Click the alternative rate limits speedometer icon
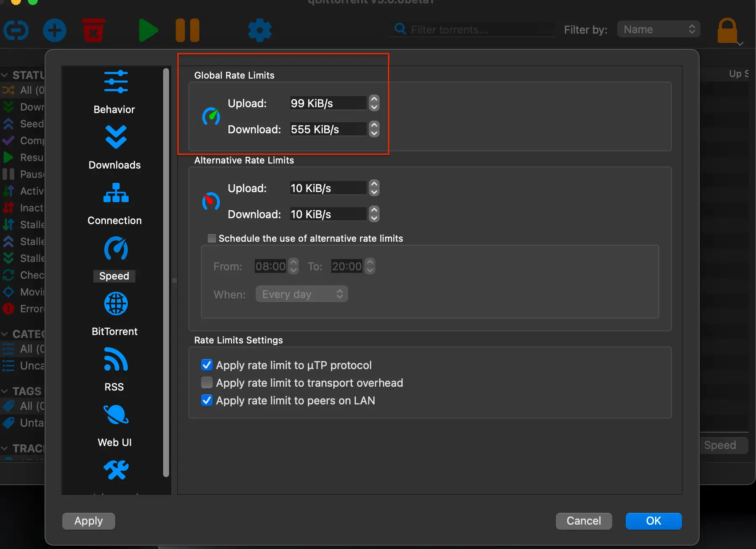 [211, 201]
